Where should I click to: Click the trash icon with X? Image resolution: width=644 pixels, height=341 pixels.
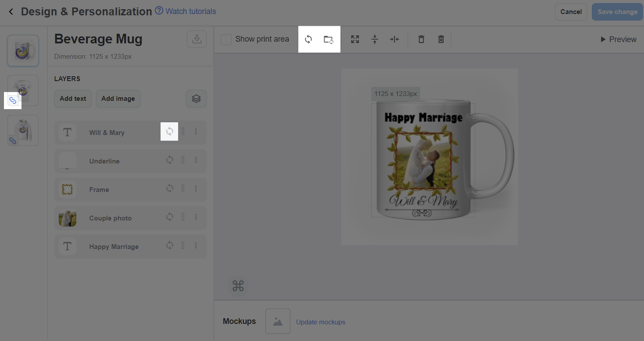[x=441, y=39]
